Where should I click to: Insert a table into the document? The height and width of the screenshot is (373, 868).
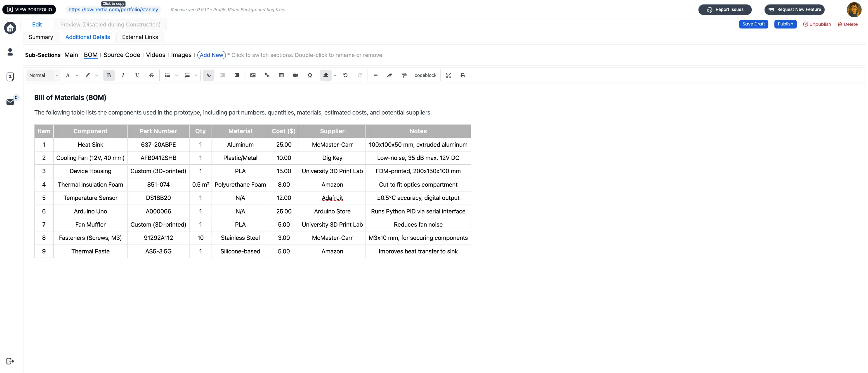[x=282, y=75]
